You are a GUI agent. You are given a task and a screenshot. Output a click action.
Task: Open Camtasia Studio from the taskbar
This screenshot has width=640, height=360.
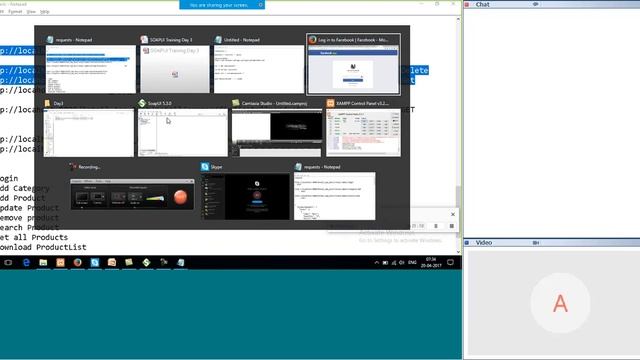[x=129, y=262]
